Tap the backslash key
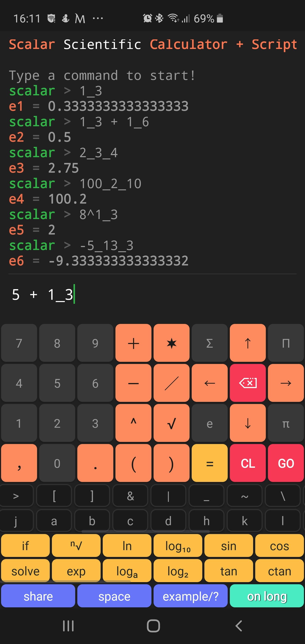The image size is (305, 644). pos(283,495)
